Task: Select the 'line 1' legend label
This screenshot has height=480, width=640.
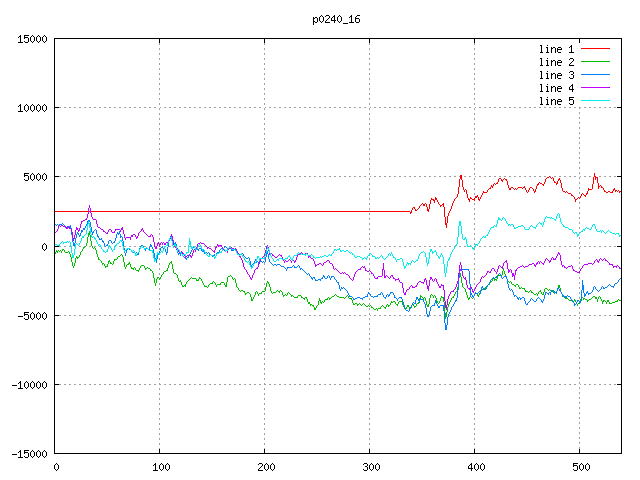Action: click(x=556, y=49)
